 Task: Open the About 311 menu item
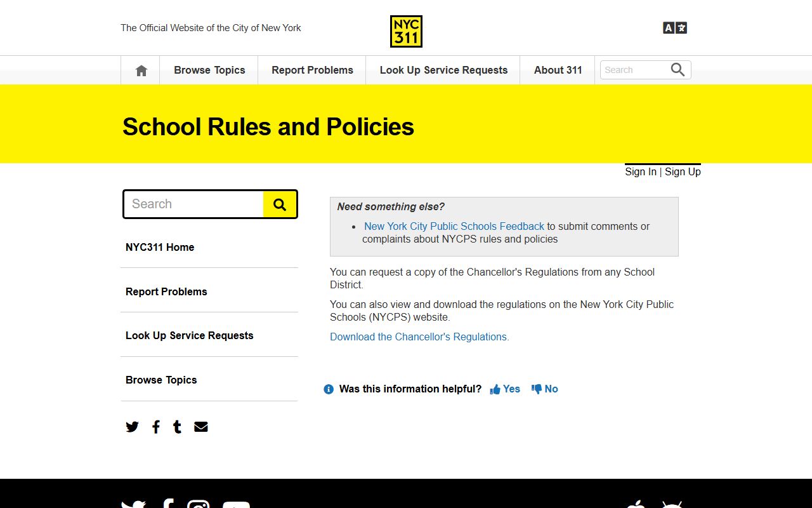pos(558,70)
